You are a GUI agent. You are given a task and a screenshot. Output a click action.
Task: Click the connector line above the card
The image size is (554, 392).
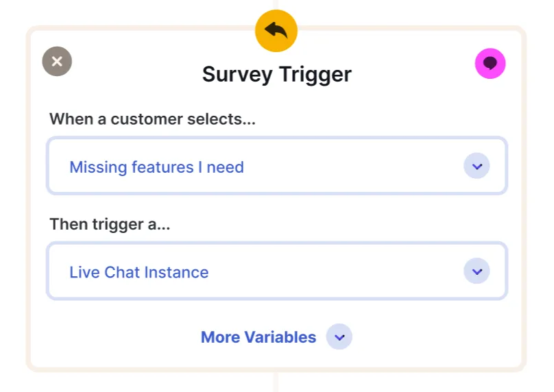point(276,4)
